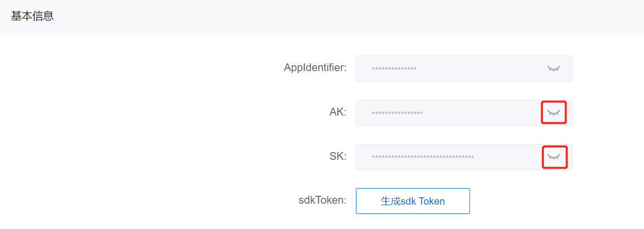Click the unhighlighted closed-eye icon in the AppIdentifier row

click(553, 69)
